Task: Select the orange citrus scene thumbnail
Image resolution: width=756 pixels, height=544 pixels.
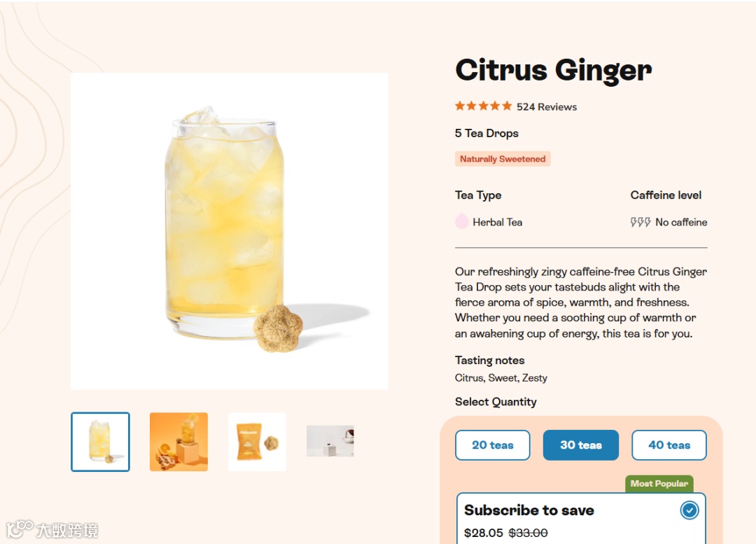Action: click(179, 442)
